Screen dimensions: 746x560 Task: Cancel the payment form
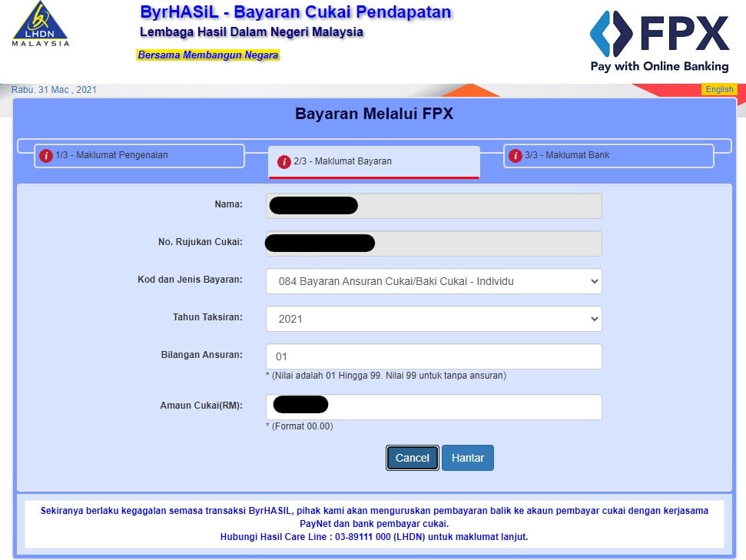[x=412, y=458]
